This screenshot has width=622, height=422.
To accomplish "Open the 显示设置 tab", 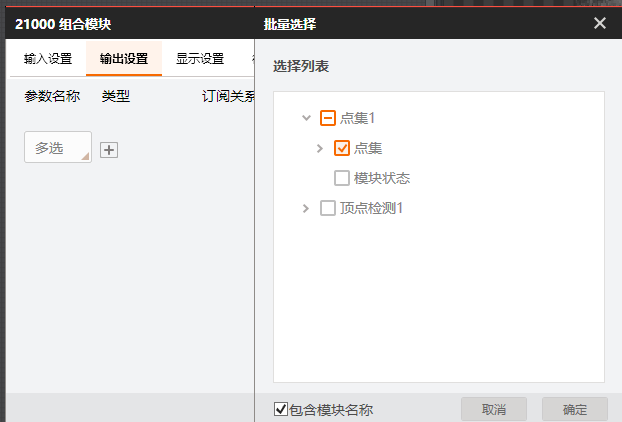I will coord(200,58).
